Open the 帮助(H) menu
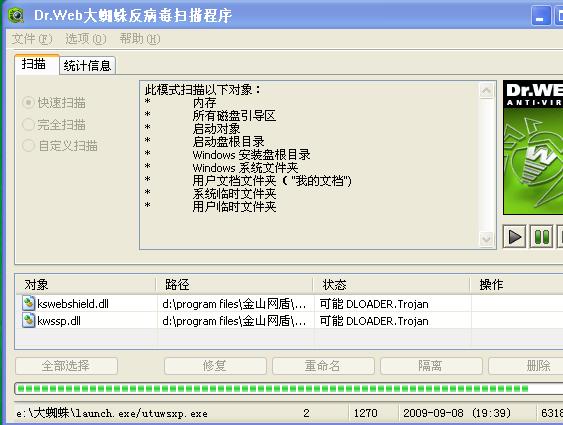The width and height of the screenshot is (563, 425). coord(140,38)
